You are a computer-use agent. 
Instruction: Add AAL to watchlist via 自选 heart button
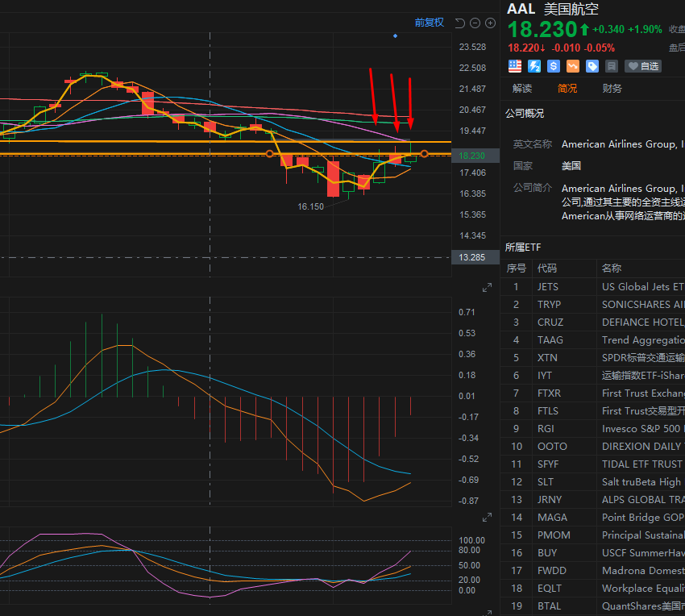643,66
